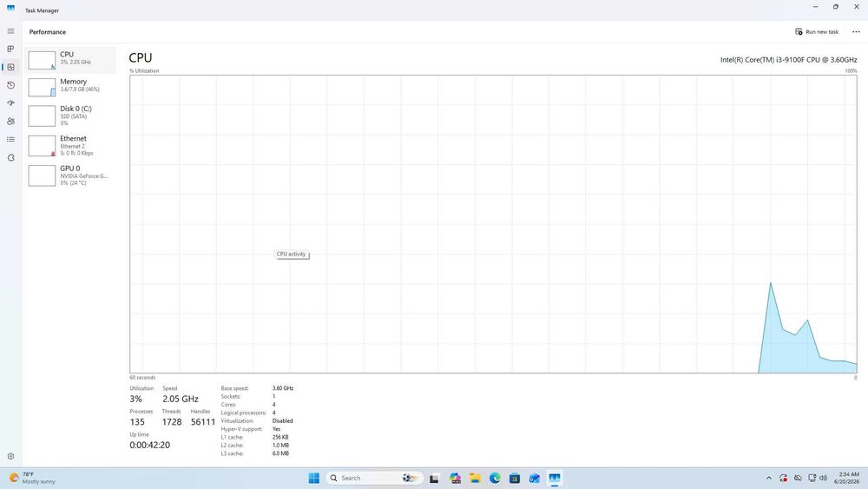The width and height of the screenshot is (868, 489).
Task: Open the Details page icon
Action: point(10,140)
